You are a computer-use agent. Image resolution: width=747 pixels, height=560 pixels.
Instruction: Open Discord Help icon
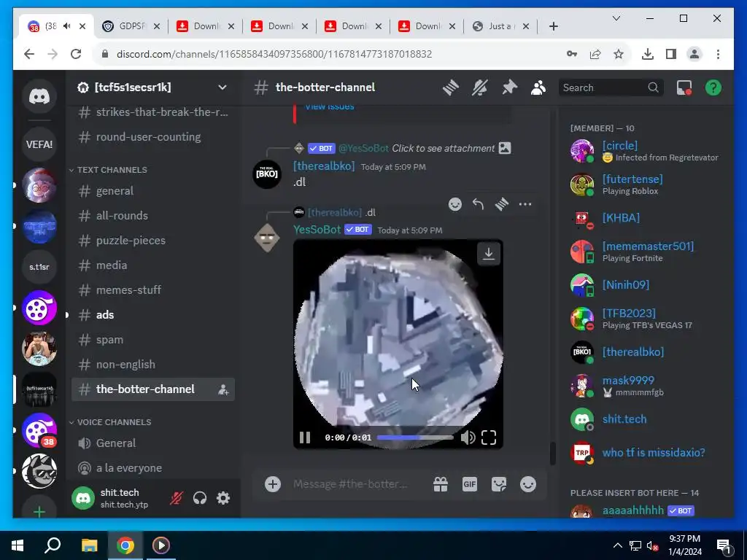[x=713, y=87]
